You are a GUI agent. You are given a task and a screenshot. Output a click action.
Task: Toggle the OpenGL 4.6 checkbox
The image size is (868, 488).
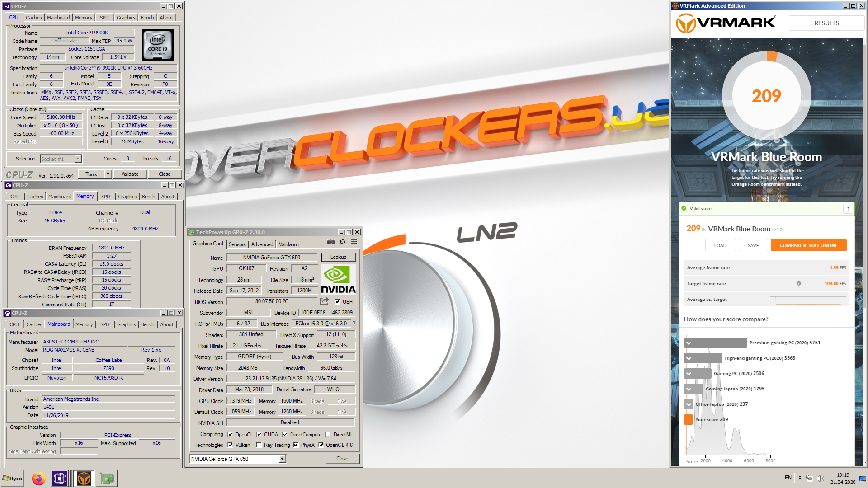pos(321,445)
